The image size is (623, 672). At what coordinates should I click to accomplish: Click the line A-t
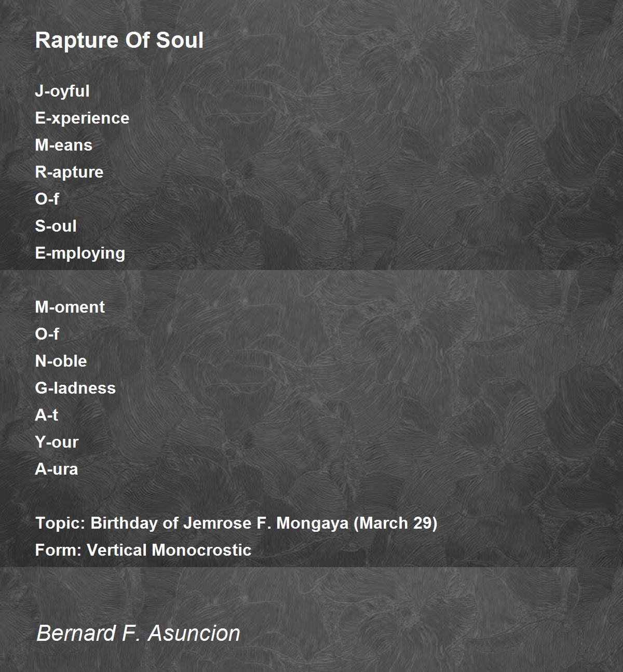46,415
